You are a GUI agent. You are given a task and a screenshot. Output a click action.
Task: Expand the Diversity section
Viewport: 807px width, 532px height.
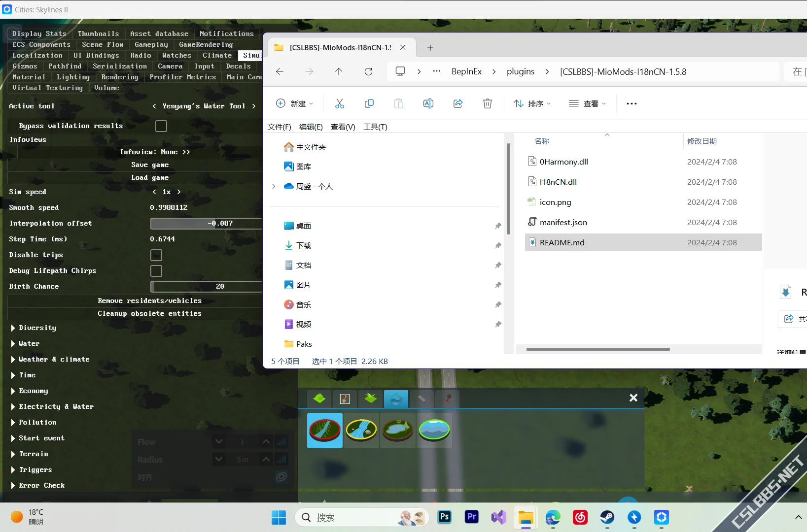(x=13, y=328)
